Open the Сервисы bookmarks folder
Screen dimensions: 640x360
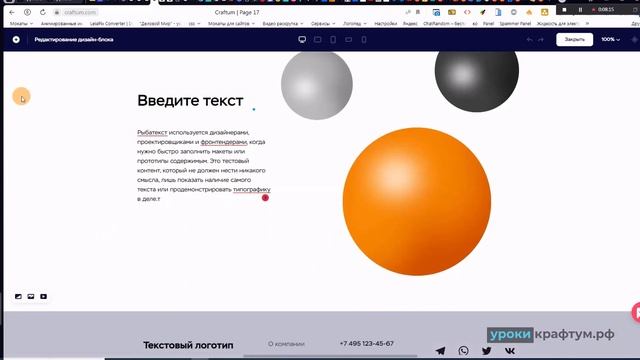click(x=323, y=24)
